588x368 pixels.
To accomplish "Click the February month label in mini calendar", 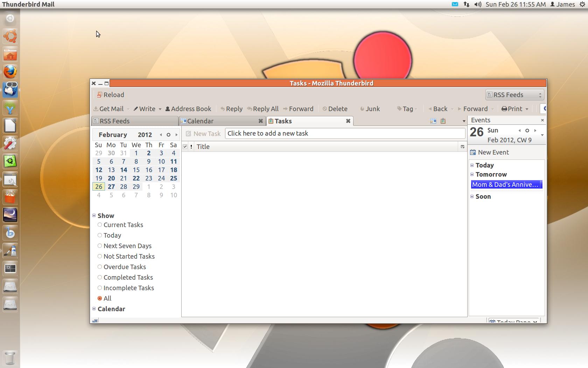I will (x=113, y=135).
